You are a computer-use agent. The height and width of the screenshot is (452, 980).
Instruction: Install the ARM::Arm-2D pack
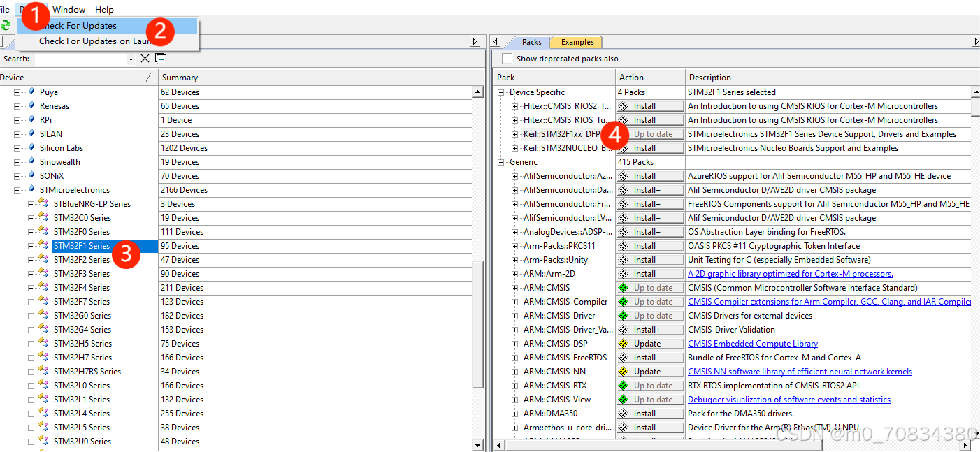650,274
